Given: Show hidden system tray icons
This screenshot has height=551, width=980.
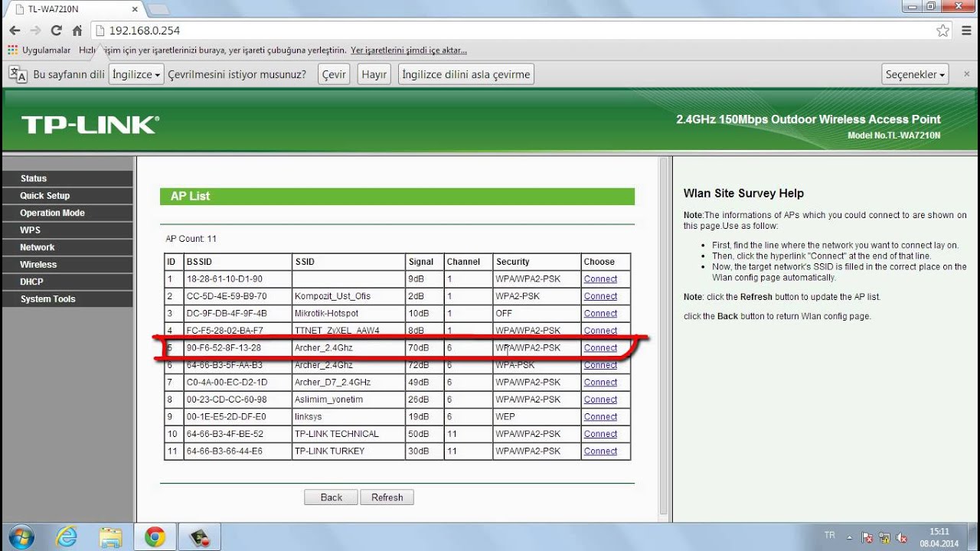Looking at the screenshot, I should pos(849,537).
